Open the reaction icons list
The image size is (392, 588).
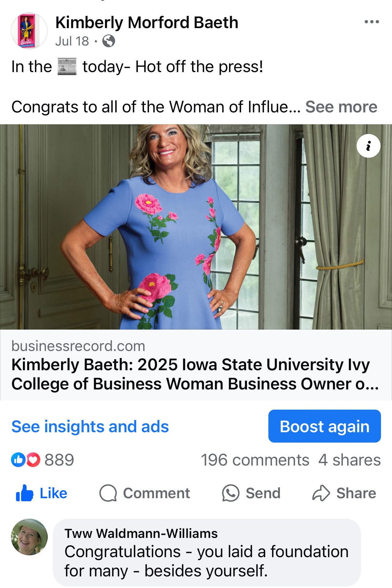tap(26, 460)
